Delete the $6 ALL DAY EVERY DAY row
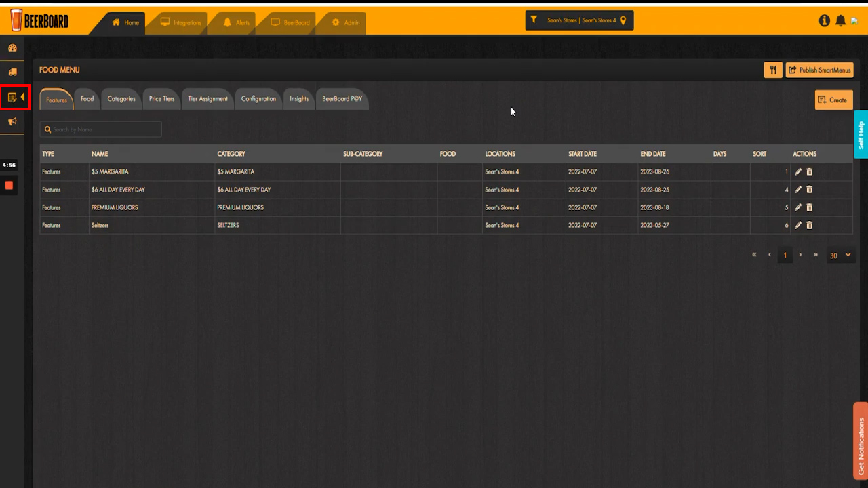Viewport: 868px width, 488px height. point(809,190)
